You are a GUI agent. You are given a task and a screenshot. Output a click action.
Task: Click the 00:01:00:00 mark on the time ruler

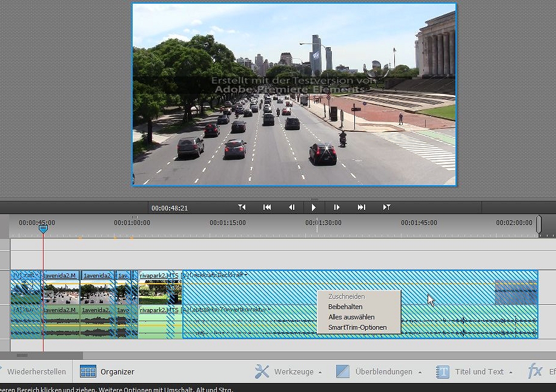point(132,223)
